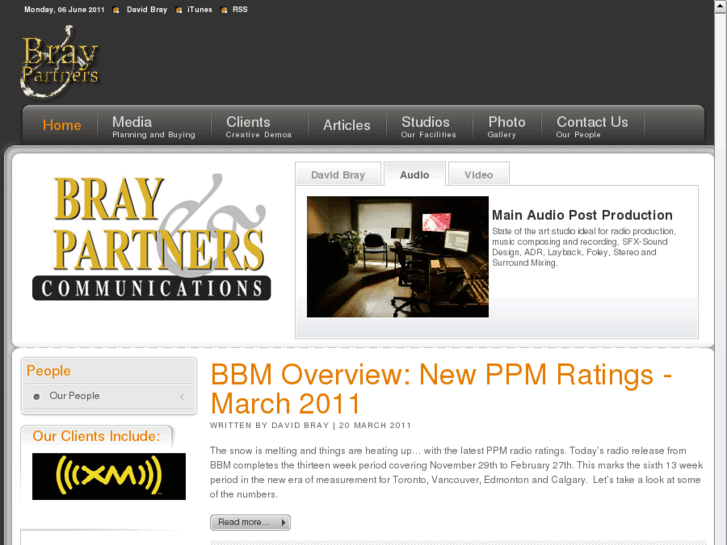727x545 pixels.
Task: Open Media Planning and Buying menu
Action: pyautogui.click(x=153, y=127)
